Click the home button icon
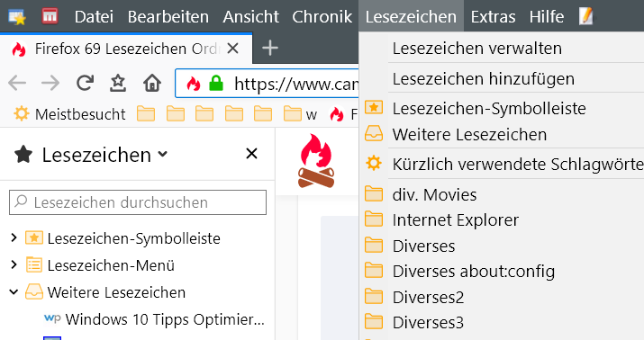Image resolution: width=644 pixels, height=340 pixels. pyautogui.click(x=152, y=84)
